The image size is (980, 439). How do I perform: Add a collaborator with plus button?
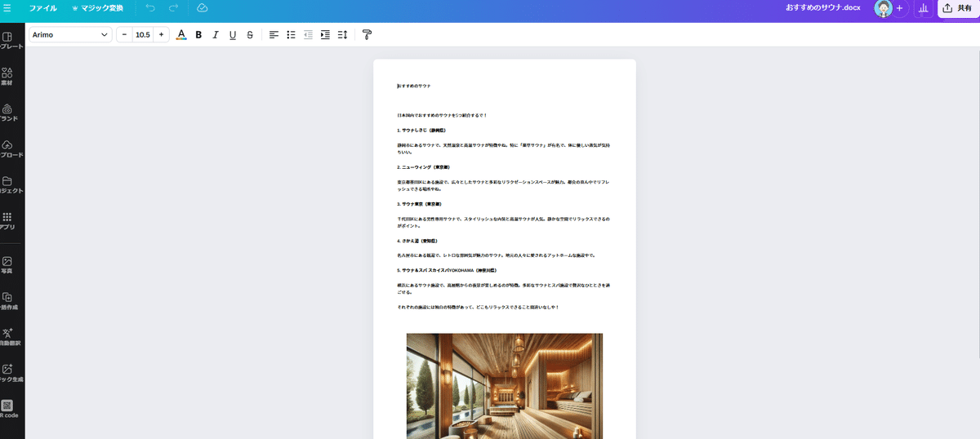(899, 8)
